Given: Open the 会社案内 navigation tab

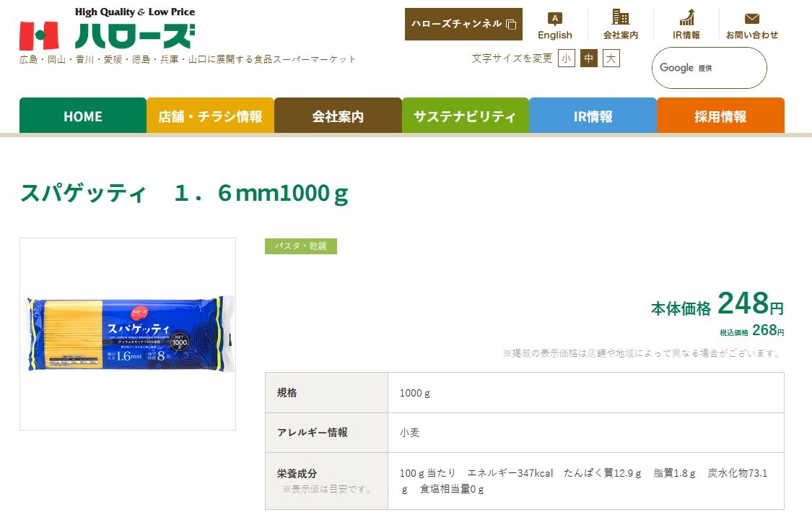Looking at the screenshot, I should pos(338,116).
